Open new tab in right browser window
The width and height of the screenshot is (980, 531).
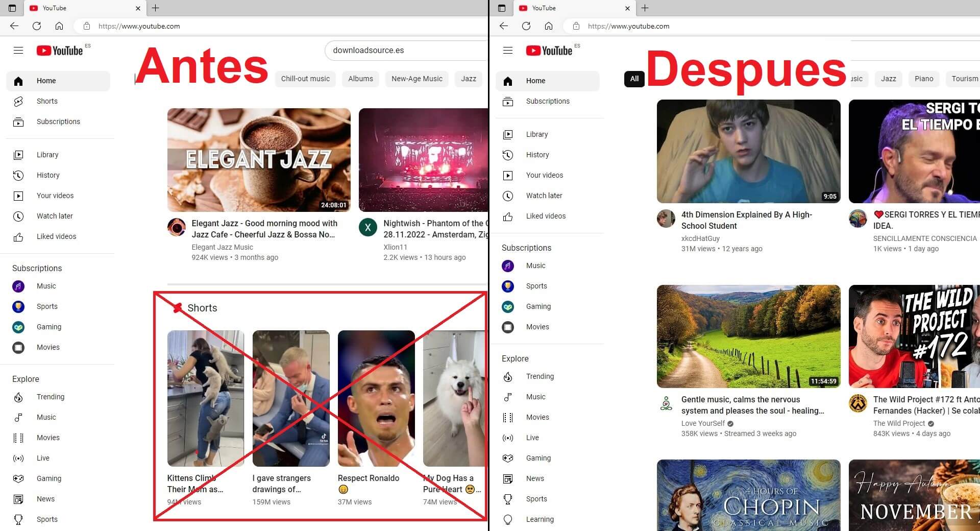[x=645, y=8]
